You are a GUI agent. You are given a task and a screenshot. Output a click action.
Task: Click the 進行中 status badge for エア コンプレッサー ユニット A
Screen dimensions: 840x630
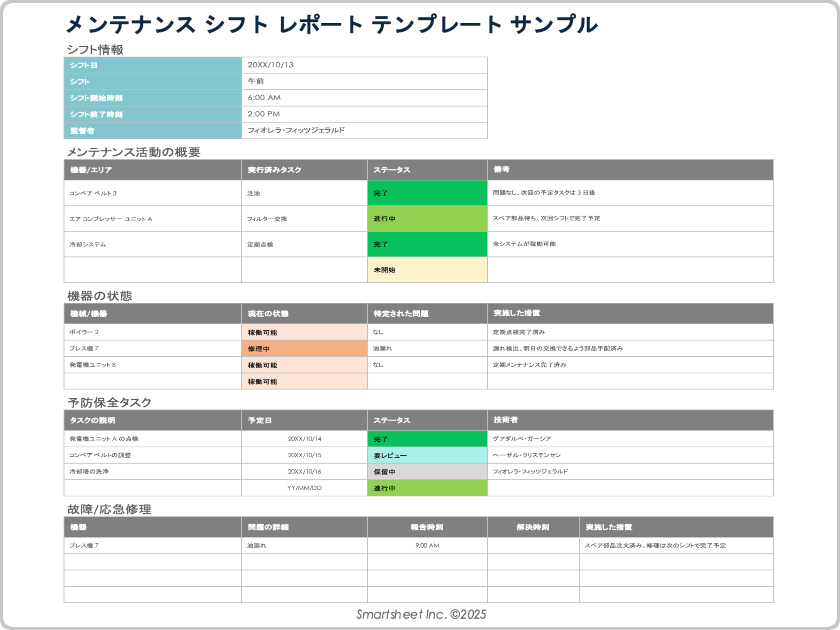[427, 218]
